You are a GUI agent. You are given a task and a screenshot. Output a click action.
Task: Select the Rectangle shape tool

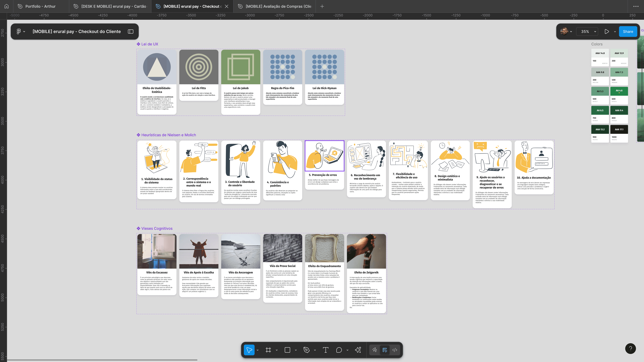click(287, 350)
